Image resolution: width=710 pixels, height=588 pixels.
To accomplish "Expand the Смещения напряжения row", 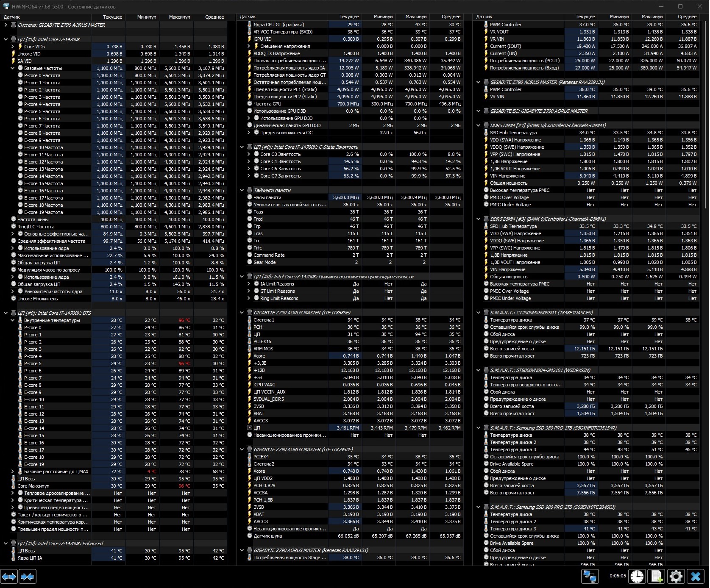I will [249, 46].
